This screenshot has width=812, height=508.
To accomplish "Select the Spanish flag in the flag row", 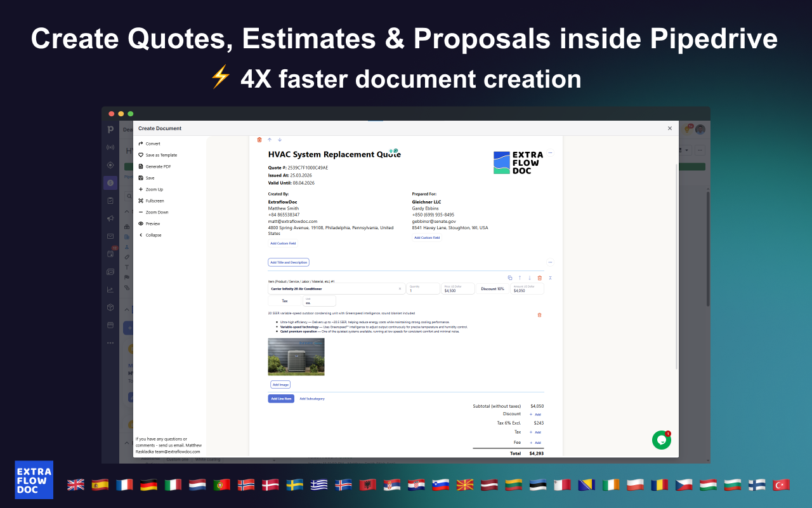I will pyautogui.click(x=100, y=484).
